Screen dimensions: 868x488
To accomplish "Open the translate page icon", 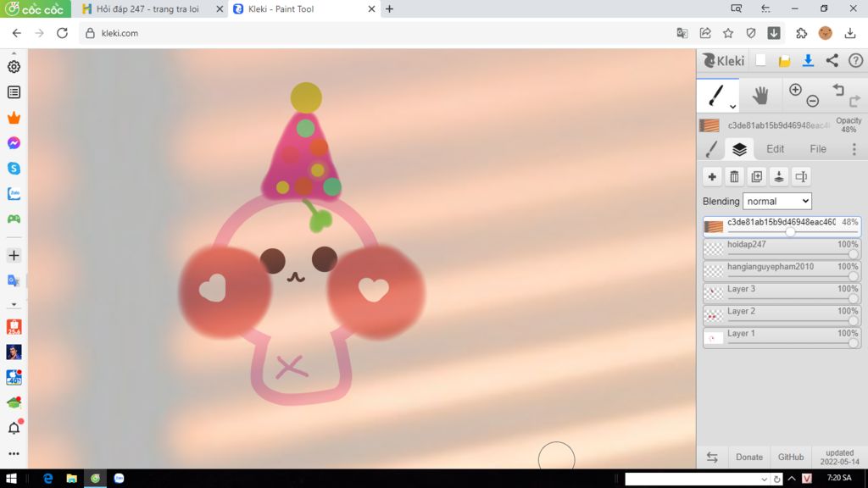I will coord(682,33).
